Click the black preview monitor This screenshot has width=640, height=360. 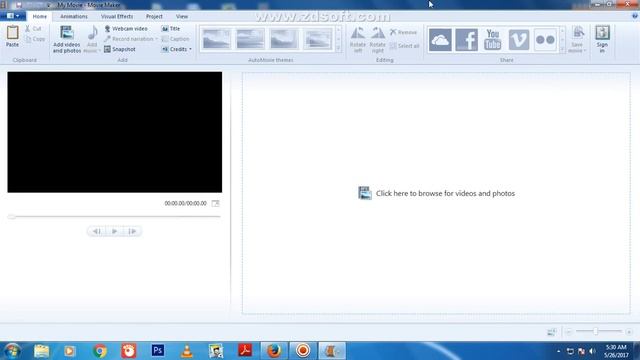115,132
